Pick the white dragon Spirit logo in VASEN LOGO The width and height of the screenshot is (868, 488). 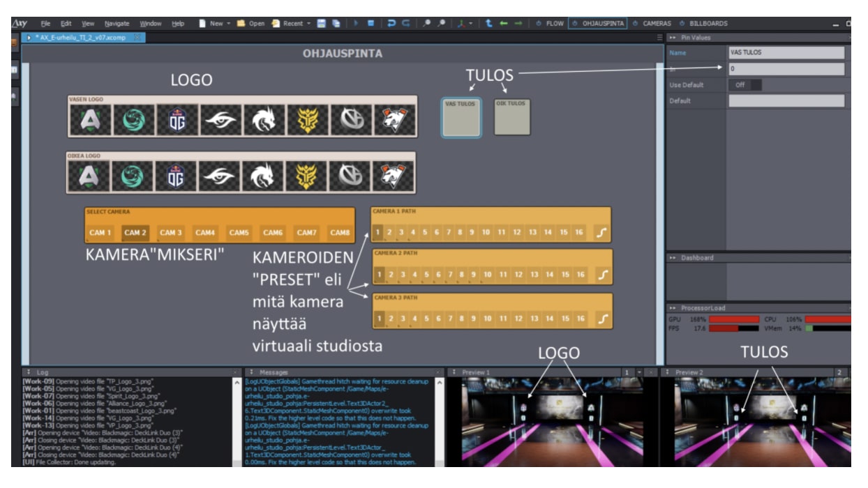[x=263, y=121]
